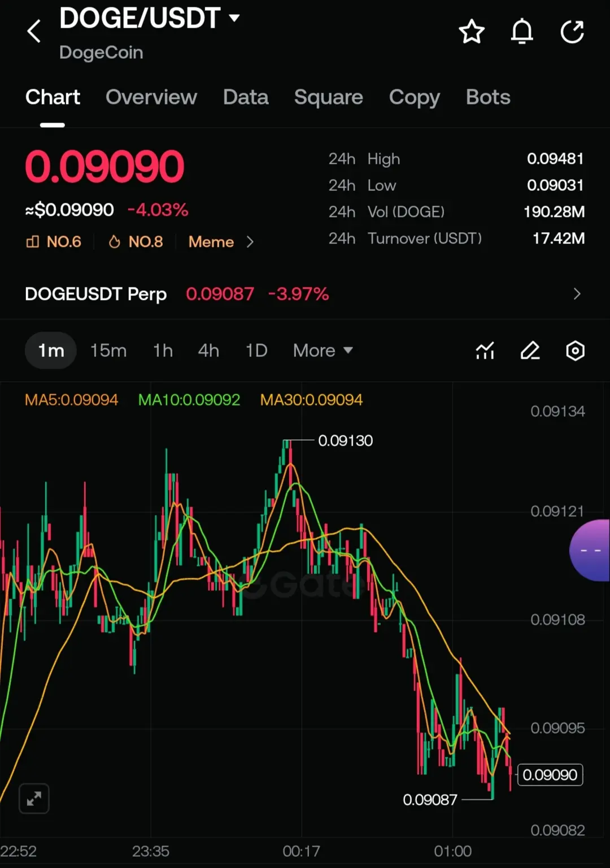Screen dimensions: 610x868
Task: Go back using the left arrow
Action: click(34, 31)
